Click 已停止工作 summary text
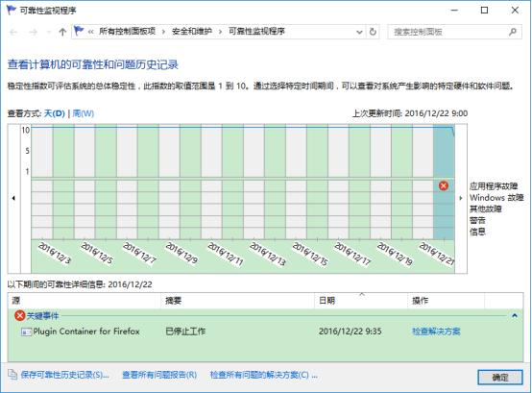Screen dimensions: 532x393 click(x=185, y=332)
